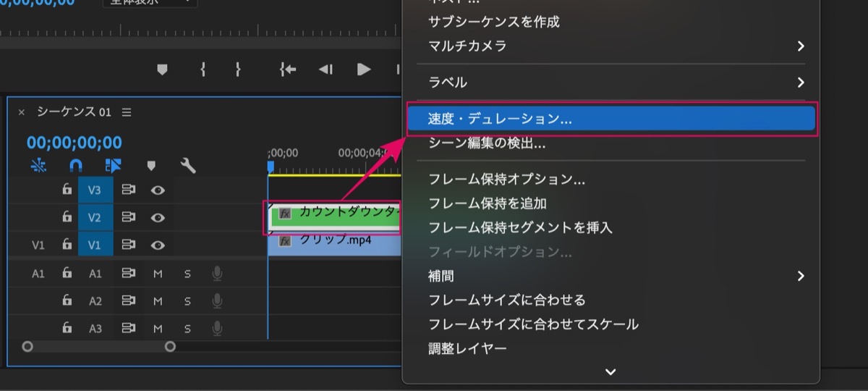The width and height of the screenshot is (868, 391).
Task: Hide the V3 track output eye
Action: pos(158,190)
